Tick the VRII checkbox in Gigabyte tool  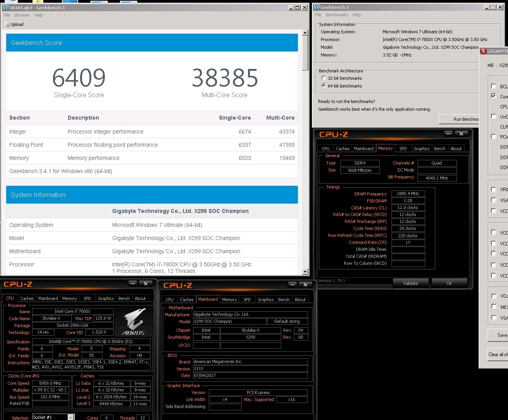click(x=493, y=189)
